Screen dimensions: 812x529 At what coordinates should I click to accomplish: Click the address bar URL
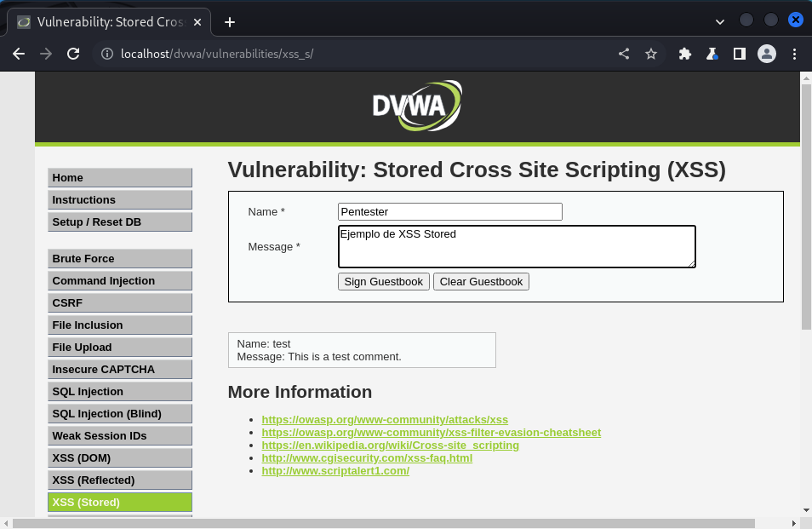(x=217, y=54)
